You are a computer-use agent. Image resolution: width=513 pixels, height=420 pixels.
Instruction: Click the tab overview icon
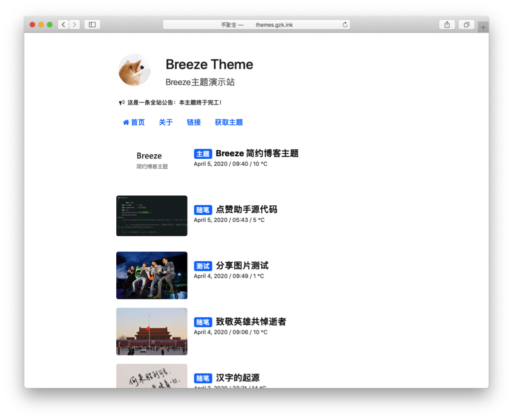click(x=466, y=24)
